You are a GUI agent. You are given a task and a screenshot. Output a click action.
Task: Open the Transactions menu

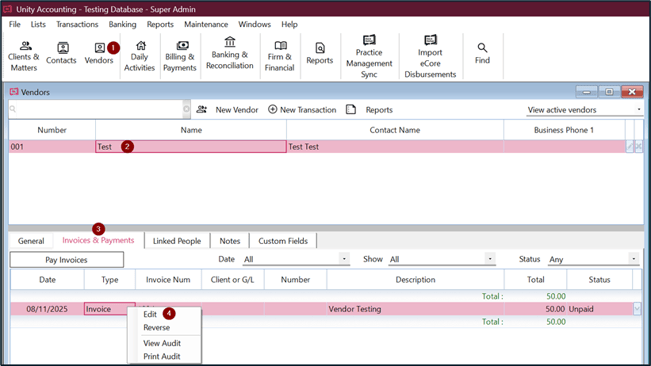[x=77, y=24]
